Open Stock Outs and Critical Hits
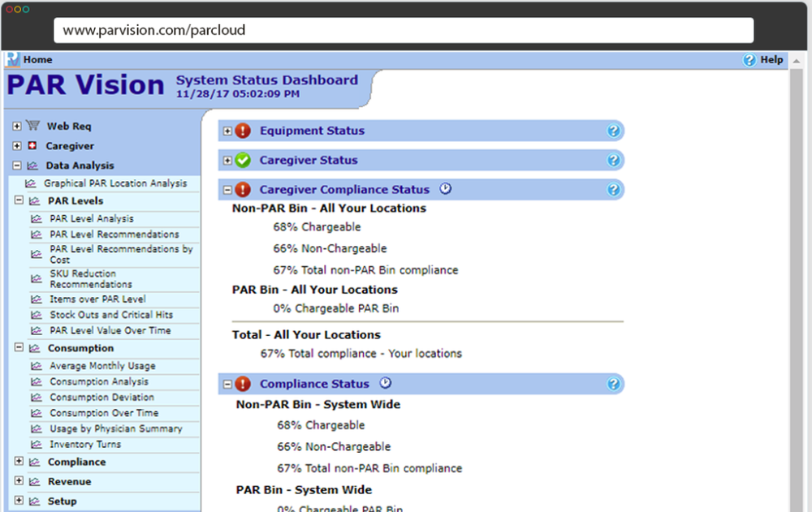This screenshot has width=812, height=512. (x=111, y=315)
